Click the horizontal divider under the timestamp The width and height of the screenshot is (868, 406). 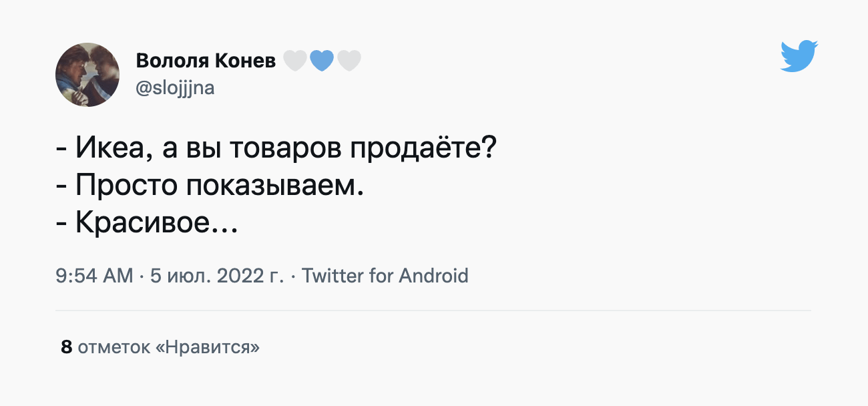[433, 311]
